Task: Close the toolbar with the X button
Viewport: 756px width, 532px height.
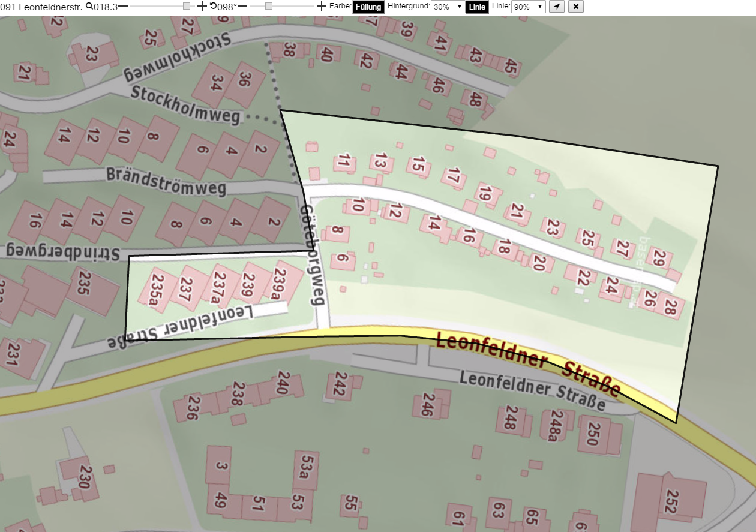Action: pos(575,7)
